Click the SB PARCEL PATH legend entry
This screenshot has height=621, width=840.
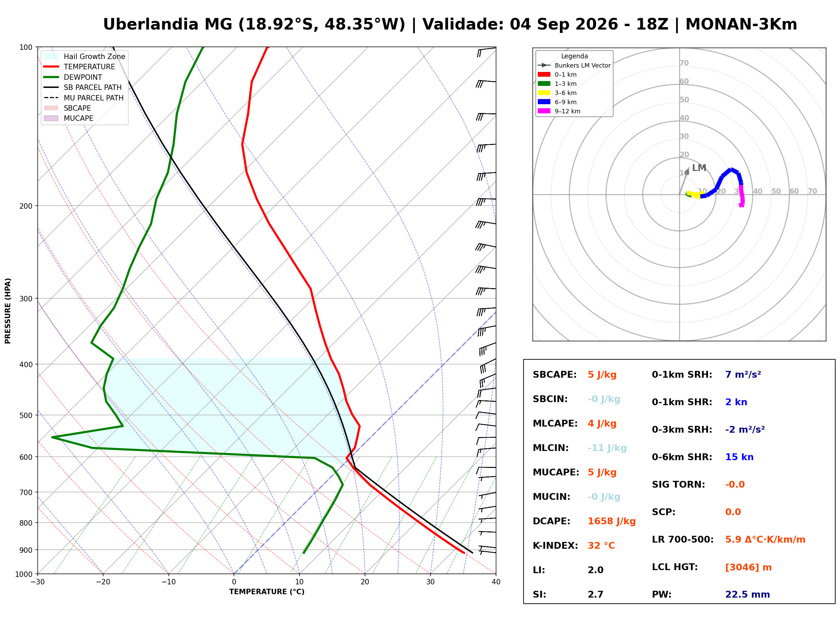click(x=83, y=87)
